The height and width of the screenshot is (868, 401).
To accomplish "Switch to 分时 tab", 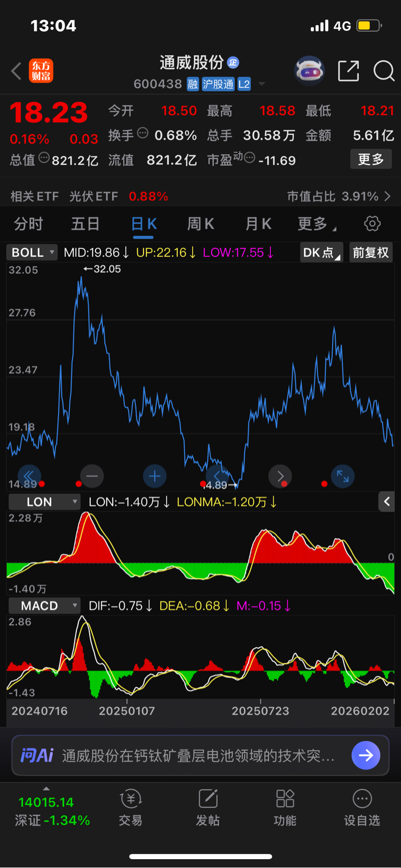I will tap(28, 224).
